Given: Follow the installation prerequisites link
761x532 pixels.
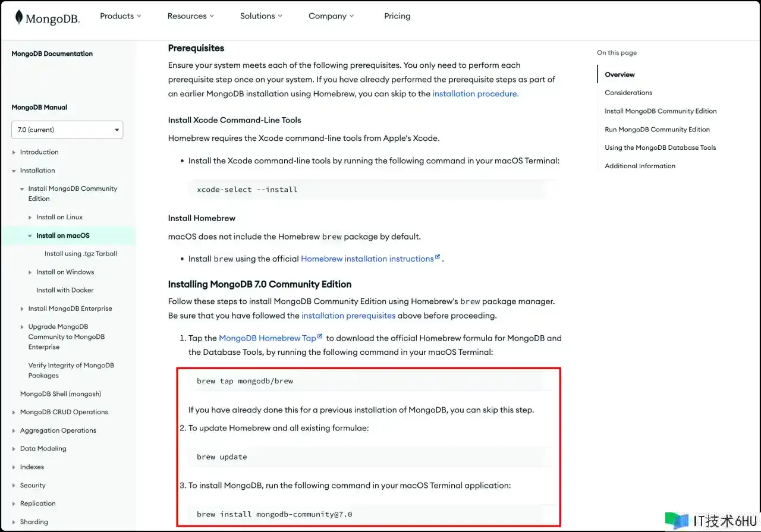Looking at the screenshot, I should tap(348, 316).
